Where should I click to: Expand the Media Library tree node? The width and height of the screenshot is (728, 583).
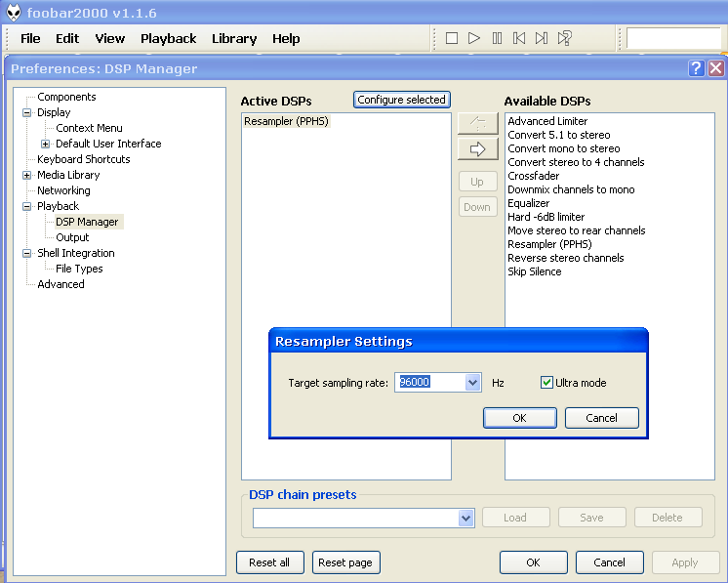(27, 175)
